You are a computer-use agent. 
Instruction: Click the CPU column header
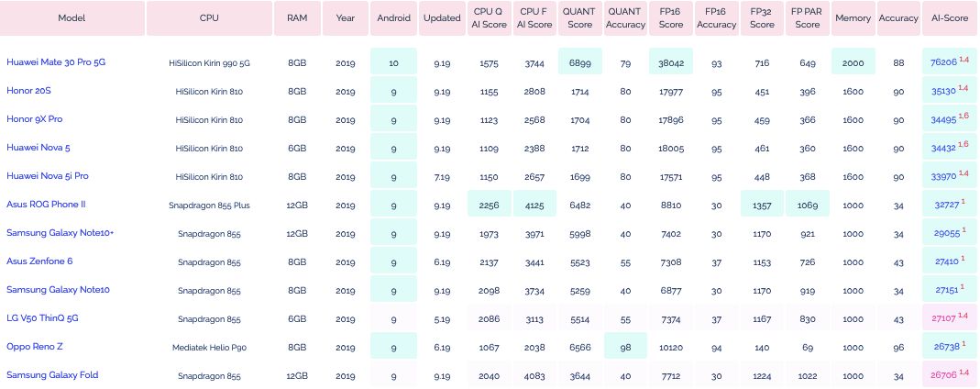point(209,18)
